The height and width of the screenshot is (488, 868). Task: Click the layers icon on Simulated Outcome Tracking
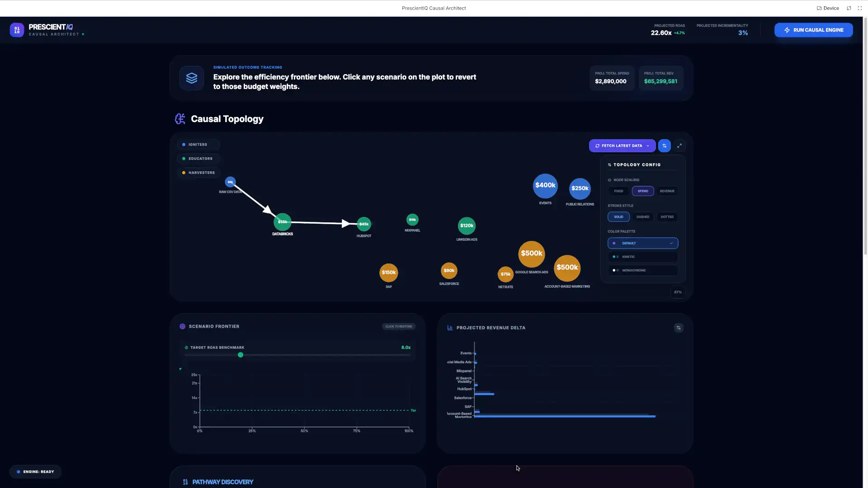pyautogui.click(x=191, y=78)
